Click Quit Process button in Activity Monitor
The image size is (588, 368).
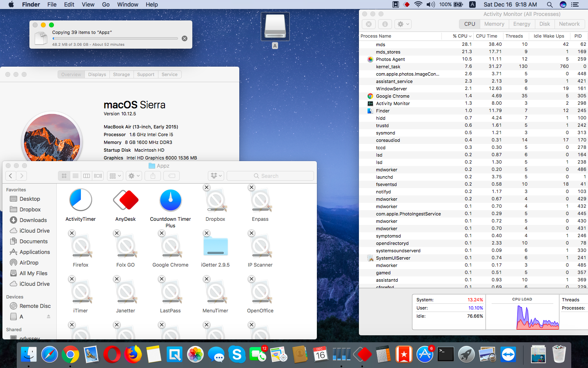(369, 24)
